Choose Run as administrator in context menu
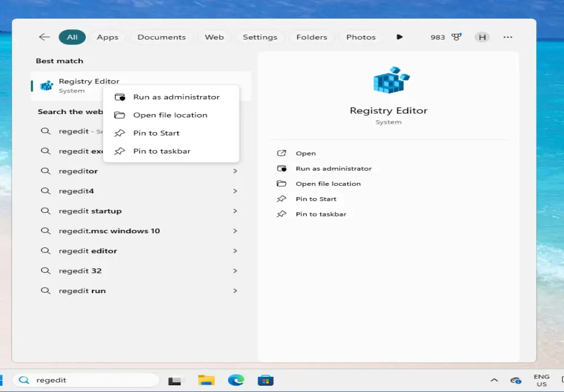The width and height of the screenshot is (564, 392). point(171,97)
